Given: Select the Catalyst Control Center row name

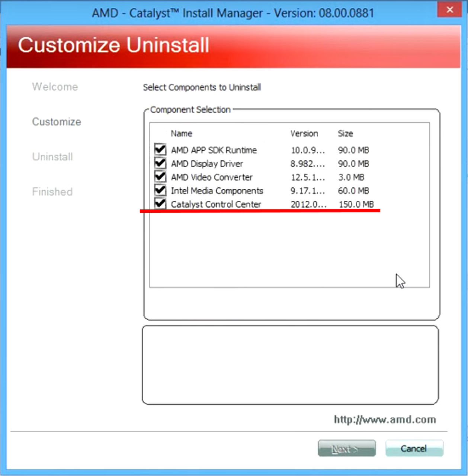Looking at the screenshot, I should coord(216,205).
